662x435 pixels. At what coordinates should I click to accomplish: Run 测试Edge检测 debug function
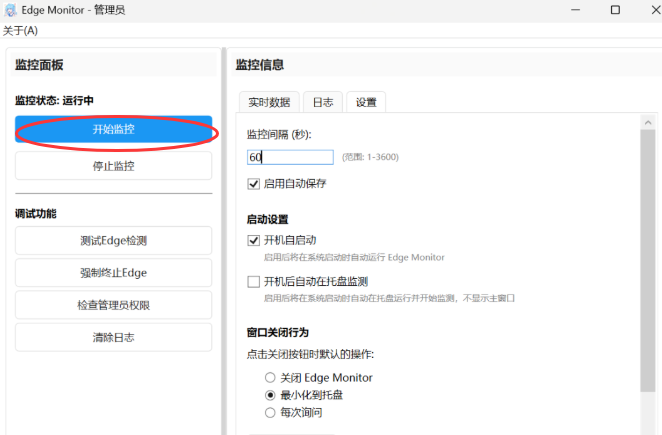pyautogui.click(x=114, y=241)
